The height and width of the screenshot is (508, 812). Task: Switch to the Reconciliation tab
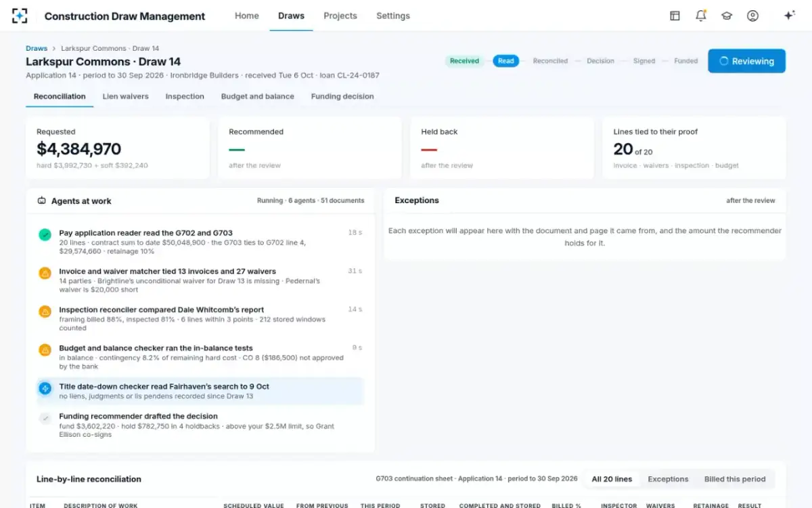pyautogui.click(x=60, y=96)
